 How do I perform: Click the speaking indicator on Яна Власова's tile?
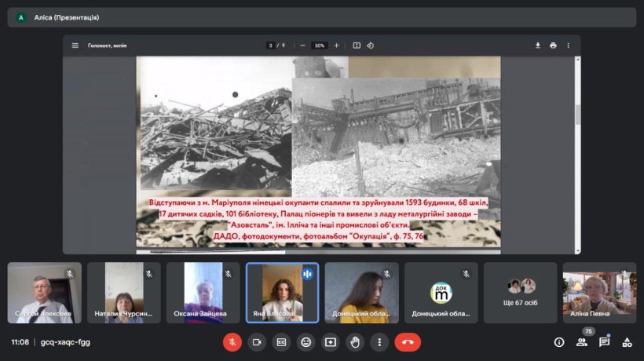point(307,274)
